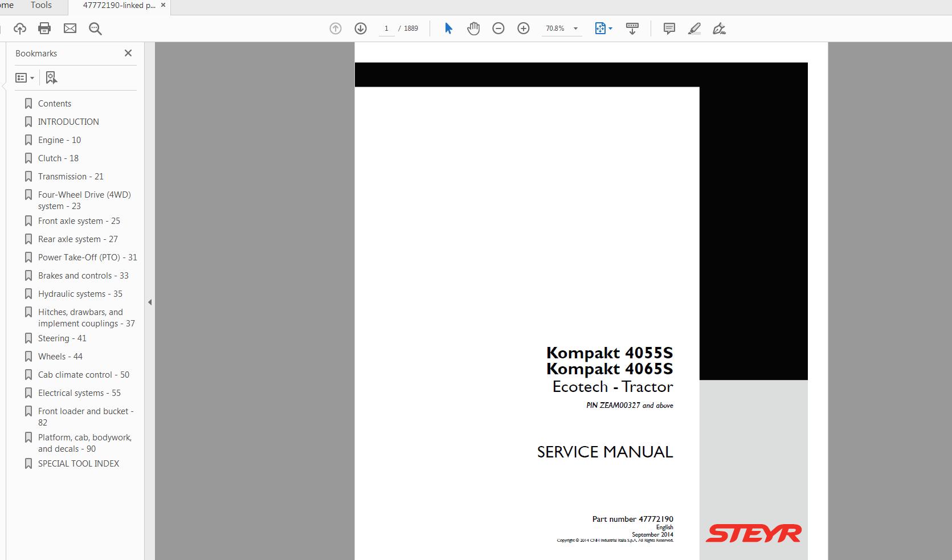Open Four-Wheel Drive (4WD) system bookmark

(84, 201)
